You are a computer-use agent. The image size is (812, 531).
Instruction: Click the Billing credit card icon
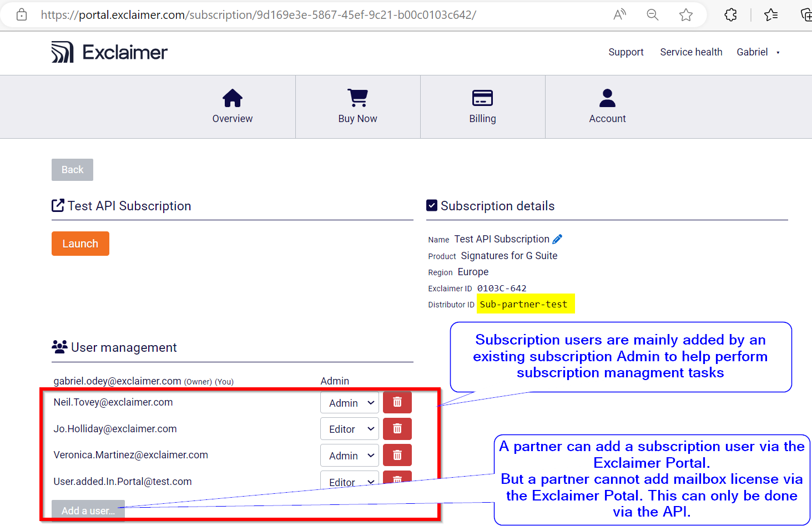(482, 98)
